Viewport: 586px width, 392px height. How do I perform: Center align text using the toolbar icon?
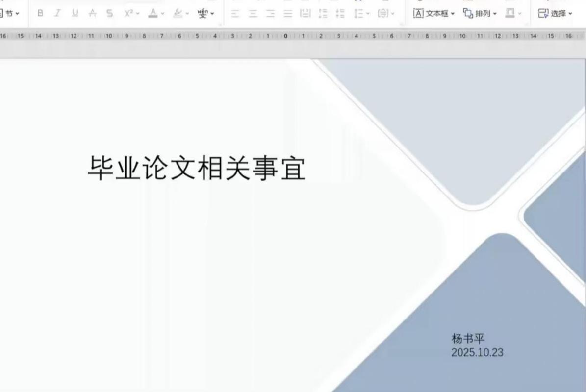pos(253,14)
